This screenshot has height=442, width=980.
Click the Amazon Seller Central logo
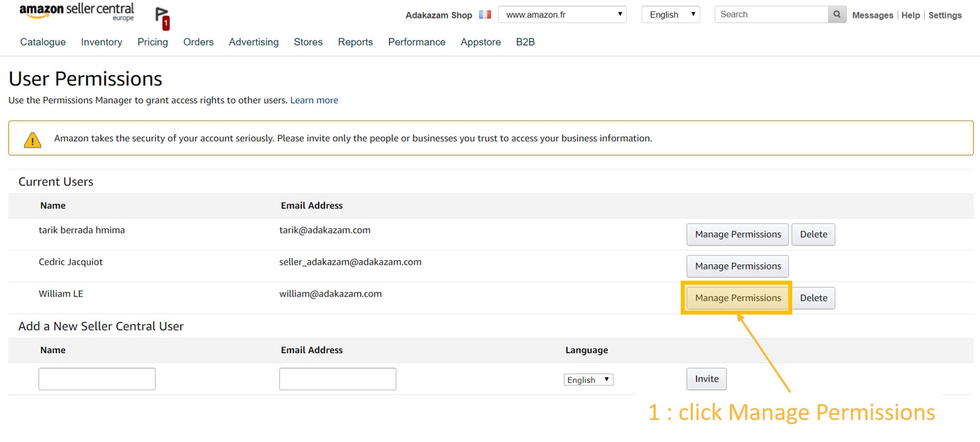point(76,12)
